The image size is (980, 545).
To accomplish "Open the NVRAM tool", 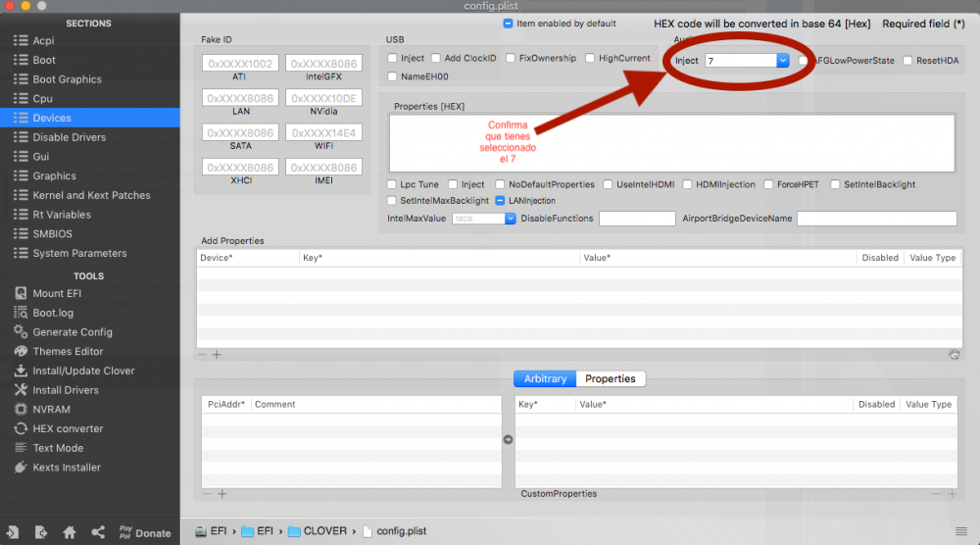I will (42, 410).
